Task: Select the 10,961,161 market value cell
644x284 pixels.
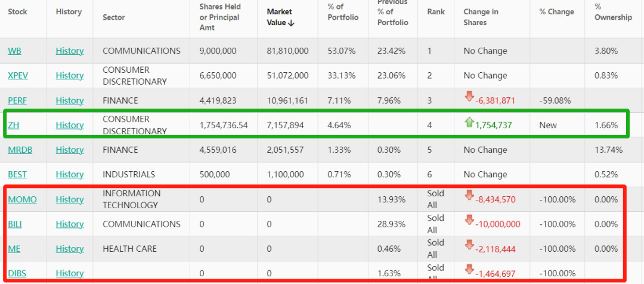Action: (x=287, y=101)
